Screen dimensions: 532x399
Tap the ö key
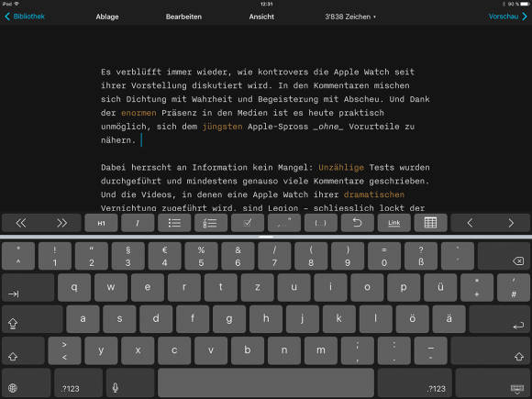coord(412,319)
